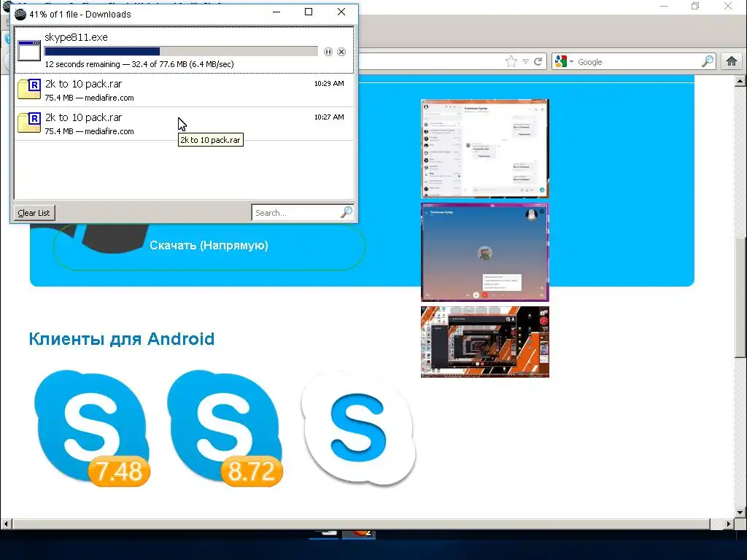Viewport: 747px width, 560px height.
Task: Click the second taskbar window button
Action: point(359,534)
